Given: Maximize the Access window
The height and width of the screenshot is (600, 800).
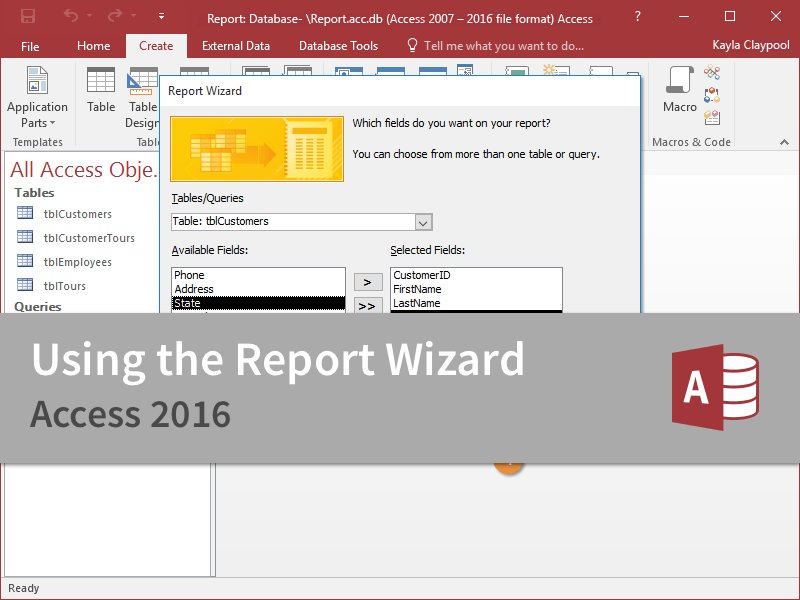Looking at the screenshot, I should click(x=730, y=16).
